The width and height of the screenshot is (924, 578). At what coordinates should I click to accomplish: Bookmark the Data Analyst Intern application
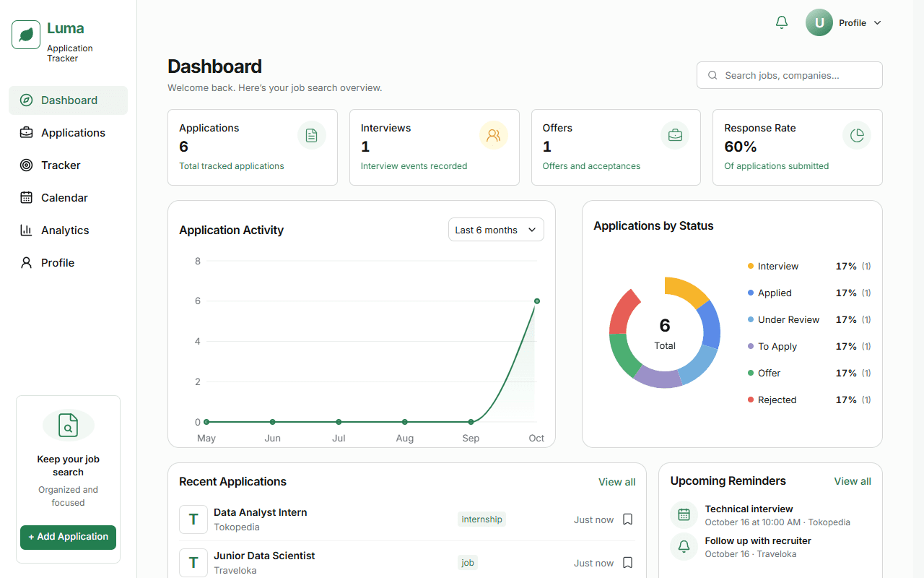coord(628,519)
